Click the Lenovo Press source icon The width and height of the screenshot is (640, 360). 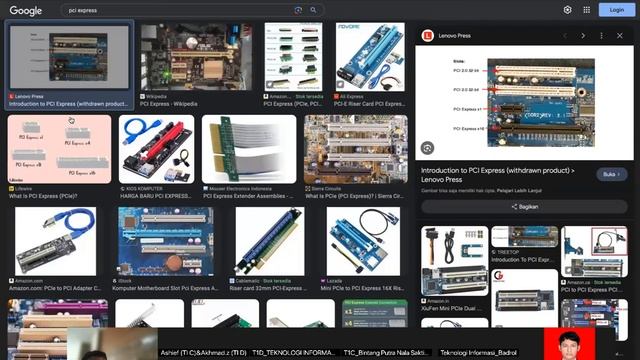tap(427, 36)
